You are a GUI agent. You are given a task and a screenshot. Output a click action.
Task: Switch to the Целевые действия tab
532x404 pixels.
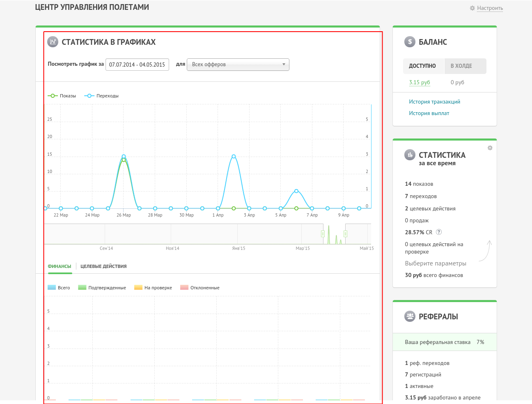(103, 266)
